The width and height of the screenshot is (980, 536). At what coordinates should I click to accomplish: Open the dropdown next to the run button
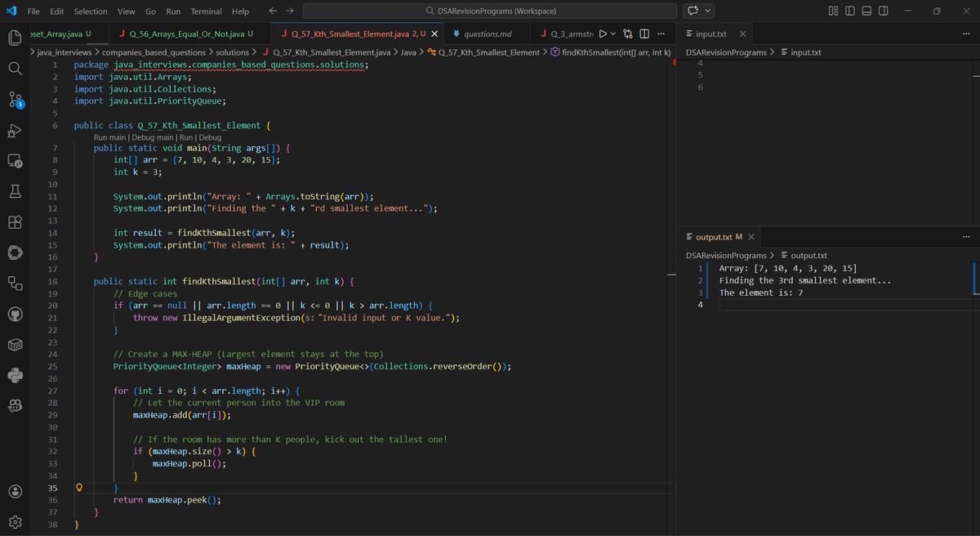point(614,34)
